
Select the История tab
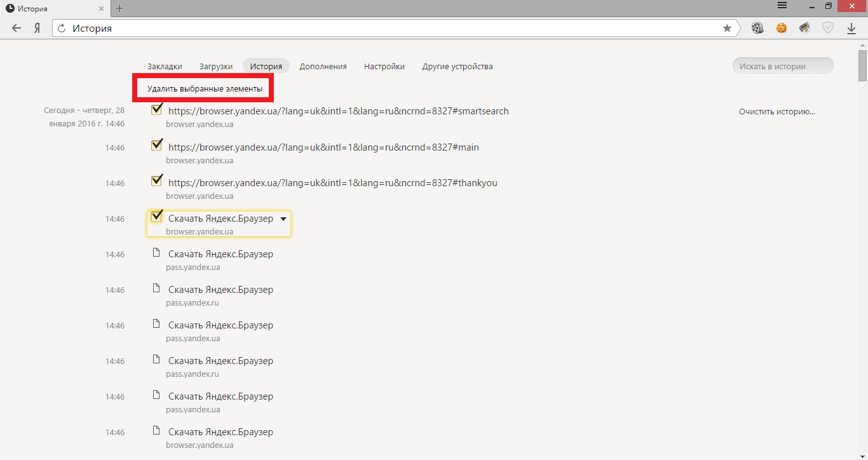pyautogui.click(x=266, y=66)
